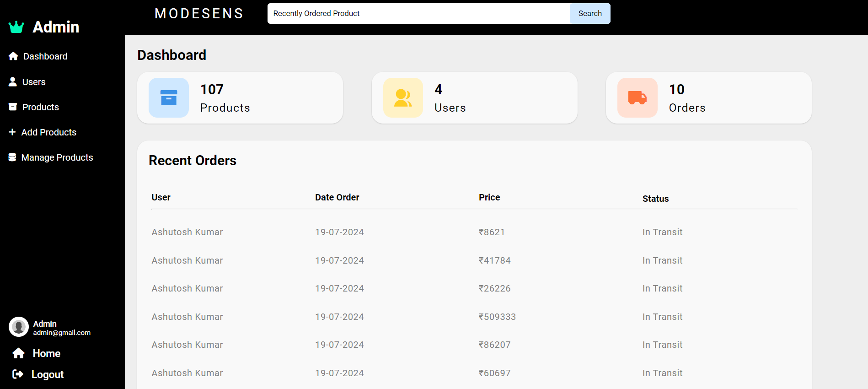Click the User column header

pyautogui.click(x=161, y=197)
